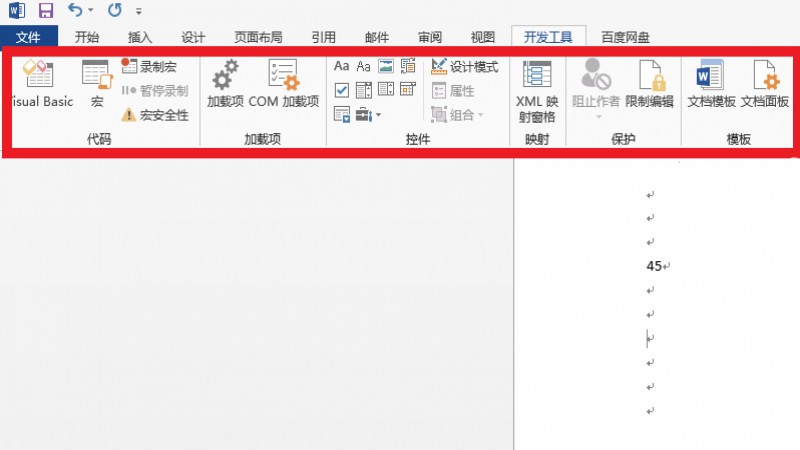Click the text 45 in document

tap(655, 267)
